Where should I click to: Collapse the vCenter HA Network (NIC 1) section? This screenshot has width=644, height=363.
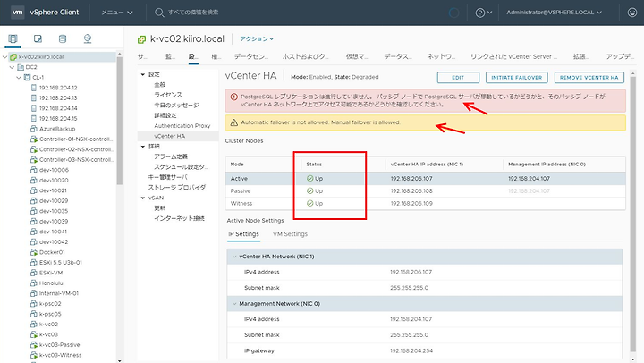[234, 257]
